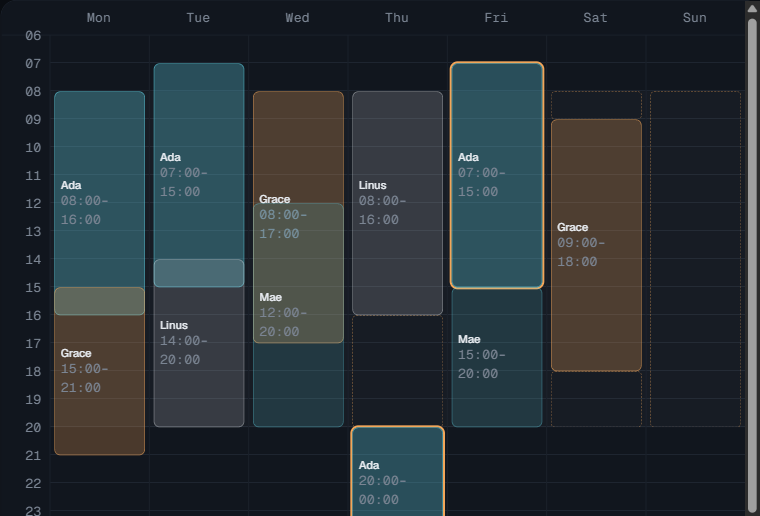Image resolution: width=760 pixels, height=516 pixels.
Task: Click the Fri column header
Action: (x=496, y=18)
